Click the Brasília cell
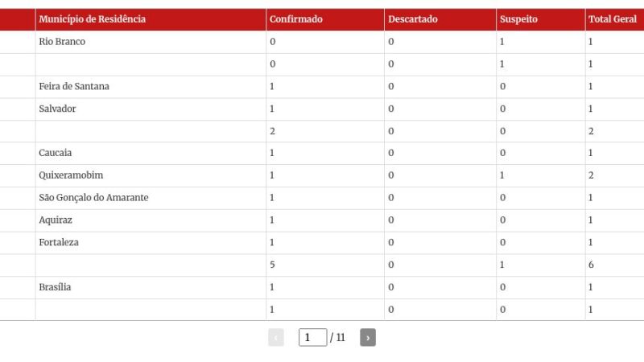 (x=55, y=287)
